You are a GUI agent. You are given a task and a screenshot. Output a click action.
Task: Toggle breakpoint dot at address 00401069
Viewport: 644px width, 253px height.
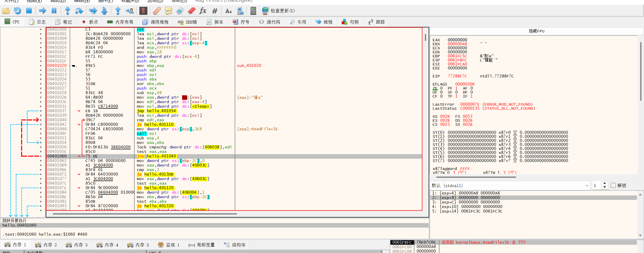(41, 165)
